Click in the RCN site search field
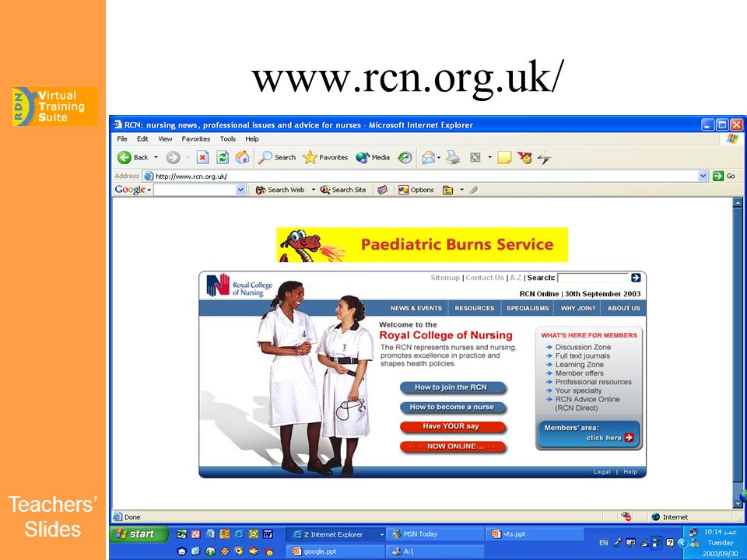Viewport: 747px width, 560px height. (x=593, y=278)
